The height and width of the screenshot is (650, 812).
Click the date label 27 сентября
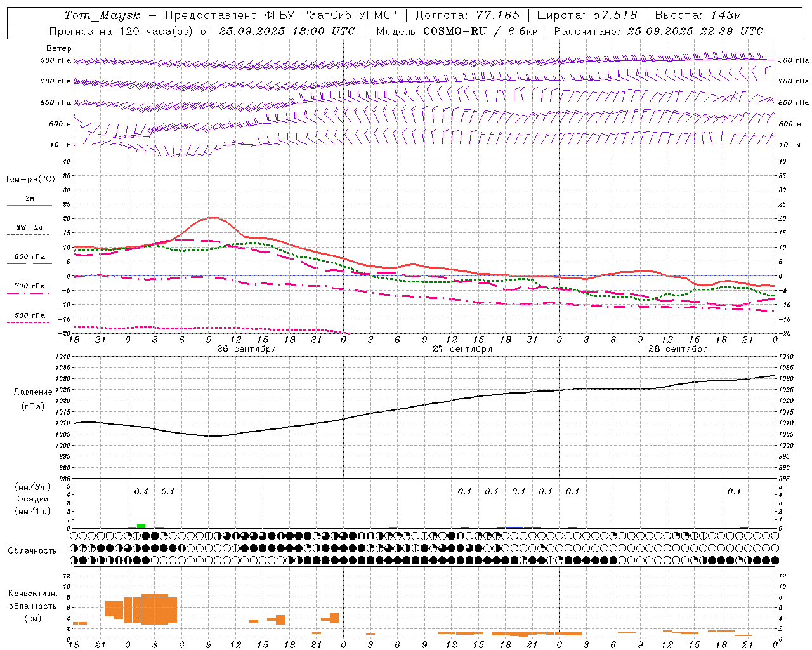tap(462, 349)
